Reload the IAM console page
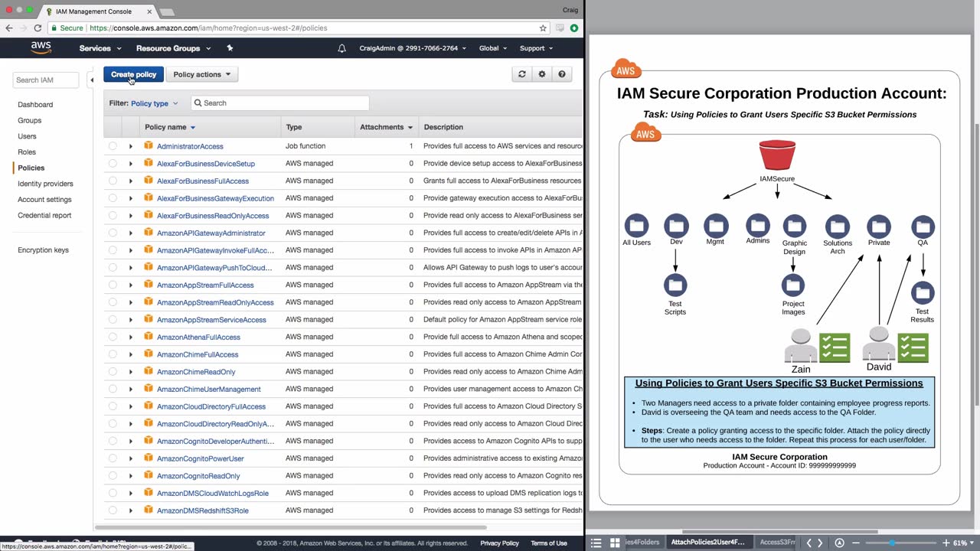This screenshot has height=551, width=980. click(38, 28)
